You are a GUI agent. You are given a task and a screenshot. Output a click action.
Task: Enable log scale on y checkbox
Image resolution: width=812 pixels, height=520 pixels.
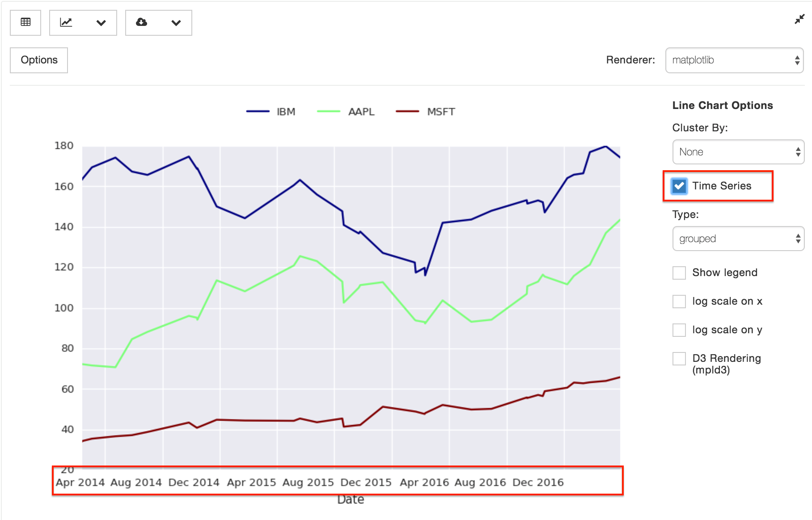679,330
